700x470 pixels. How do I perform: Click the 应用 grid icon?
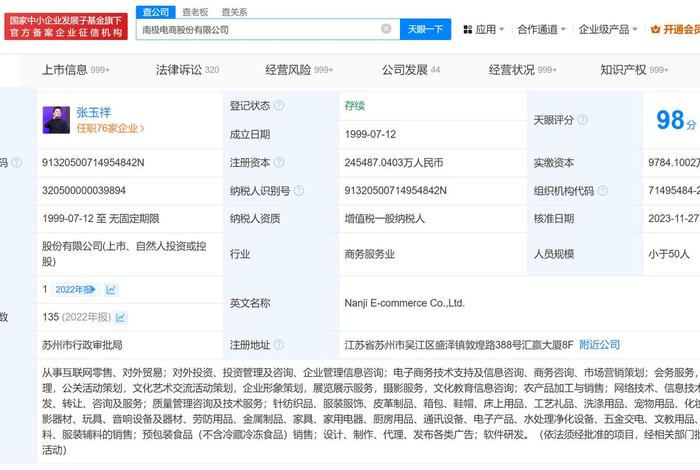[467, 29]
